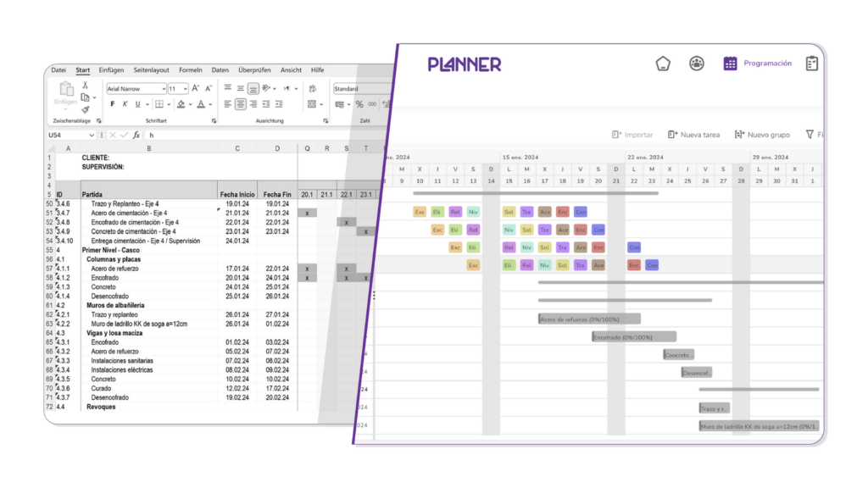The image size is (868, 488).
Task: Click the filter funnel icon in Planner
Action: point(810,135)
